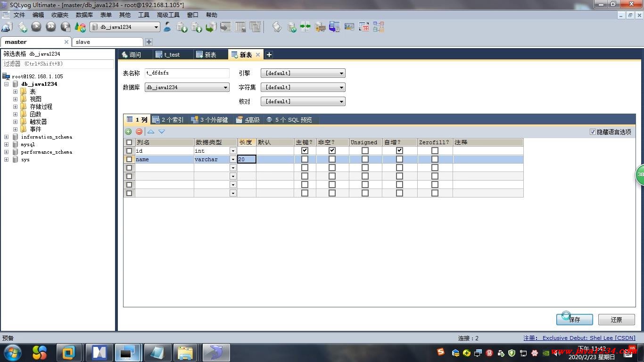This screenshot has height=362, width=644.
Task: Switch to the 5 个 SQL 预览 tab
Action: pos(289,120)
